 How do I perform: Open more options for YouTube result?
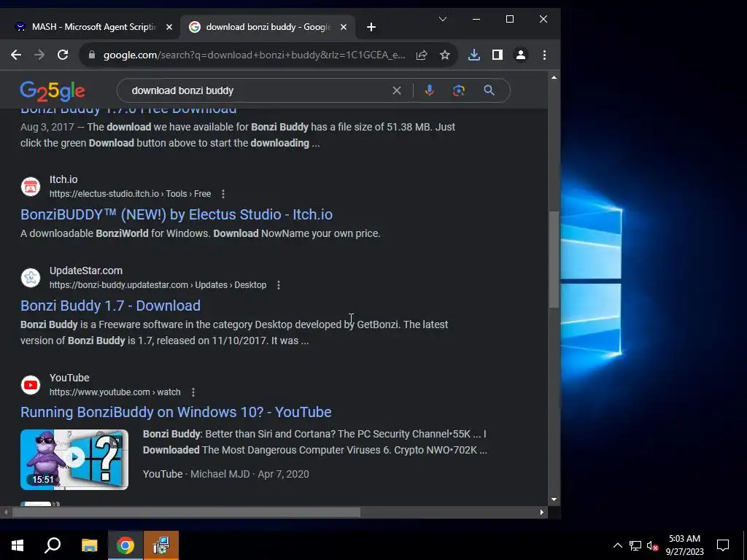pyautogui.click(x=193, y=392)
